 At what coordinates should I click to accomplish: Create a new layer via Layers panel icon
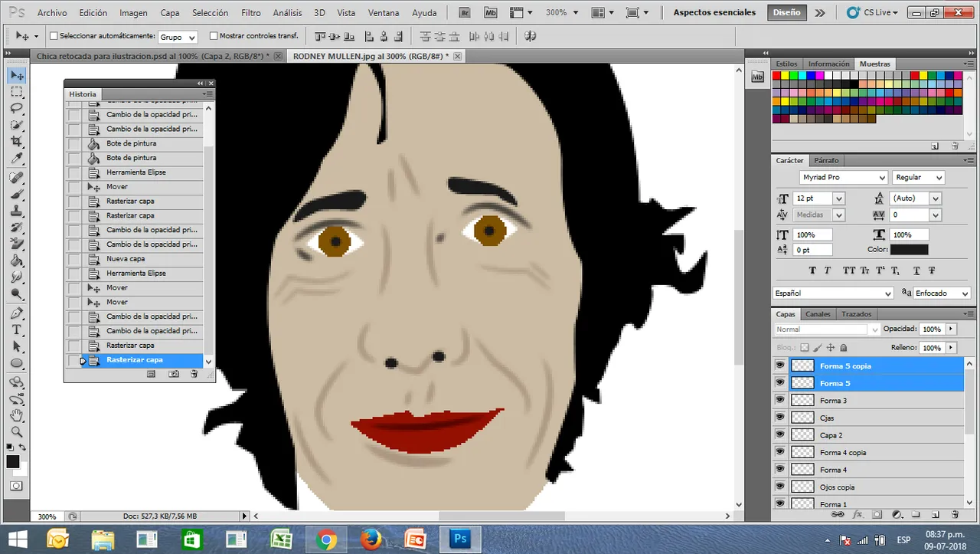[935, 515]
